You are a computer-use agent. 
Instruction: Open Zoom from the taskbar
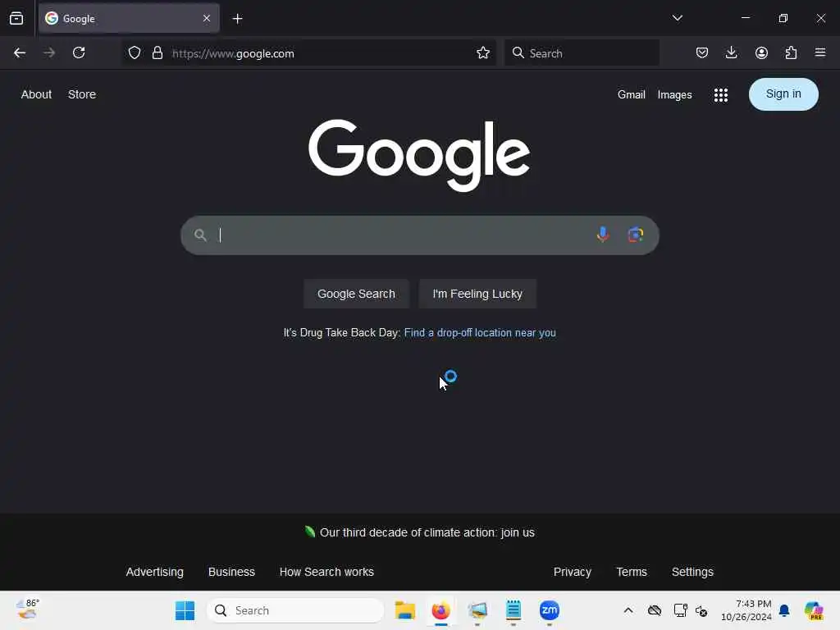[549, 610]
